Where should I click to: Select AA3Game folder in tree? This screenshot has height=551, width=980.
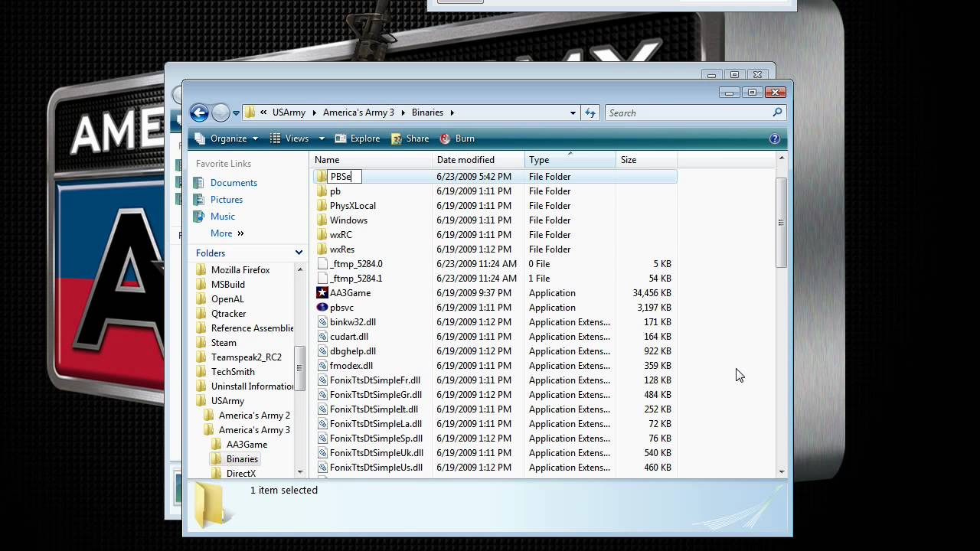pos(247,445)
